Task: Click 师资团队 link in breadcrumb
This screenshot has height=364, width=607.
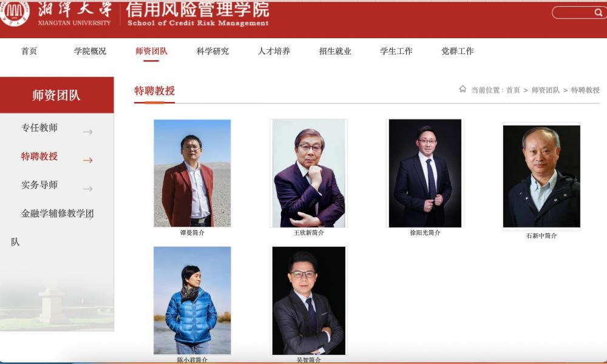Action: pos(546,90)
